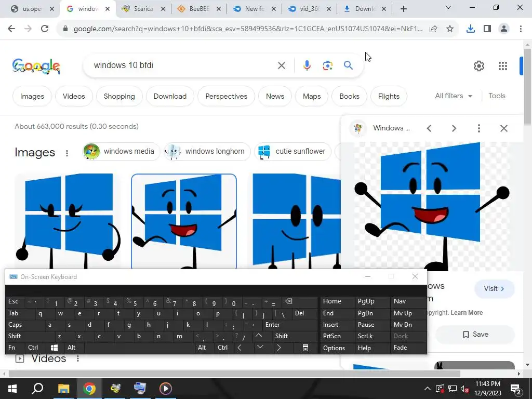Click the blue search magnifier icon
This screenshot has width=532, height=399.
click(x=348, y=65)
